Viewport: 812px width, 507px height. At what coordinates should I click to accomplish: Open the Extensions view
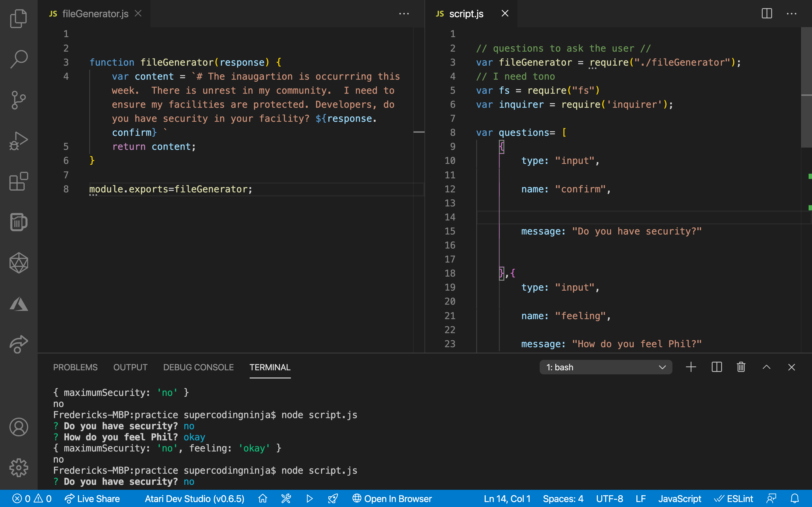tap(18, 181)
